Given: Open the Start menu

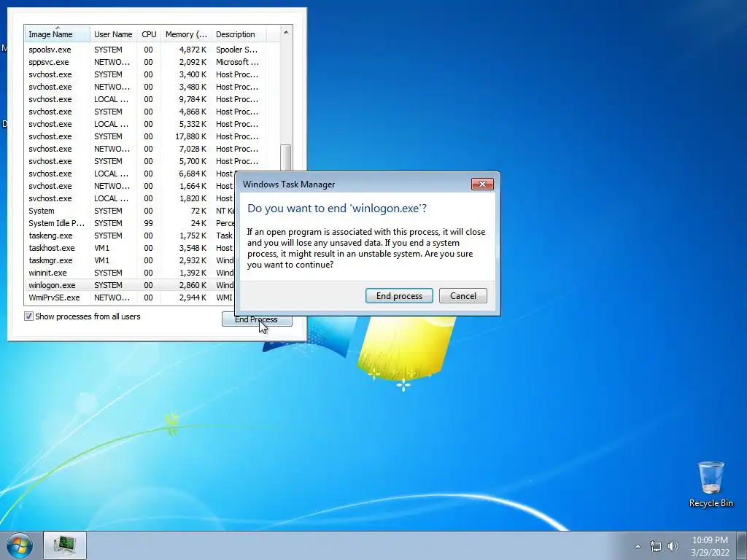Looking at the screenshot, I should [x=19, y=545].
